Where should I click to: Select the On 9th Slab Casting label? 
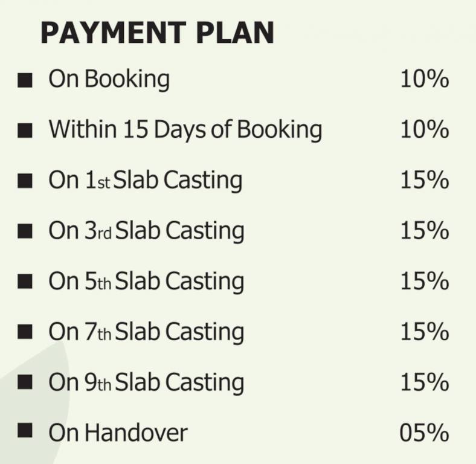[x=146, y=383]
